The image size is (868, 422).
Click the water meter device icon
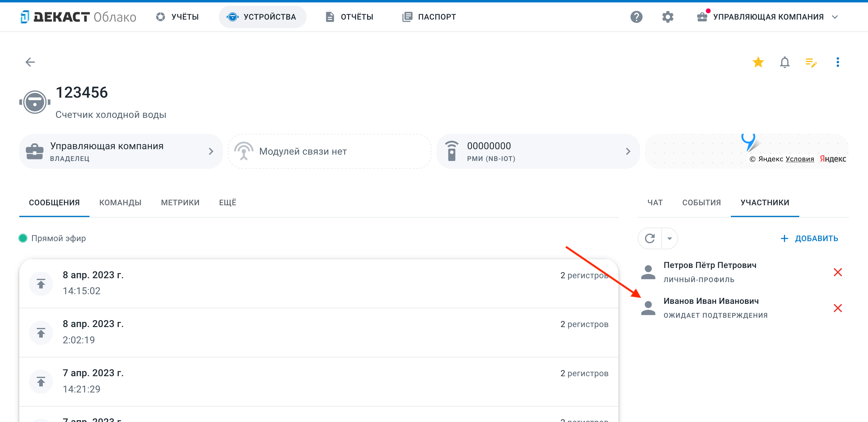point(35,102)
